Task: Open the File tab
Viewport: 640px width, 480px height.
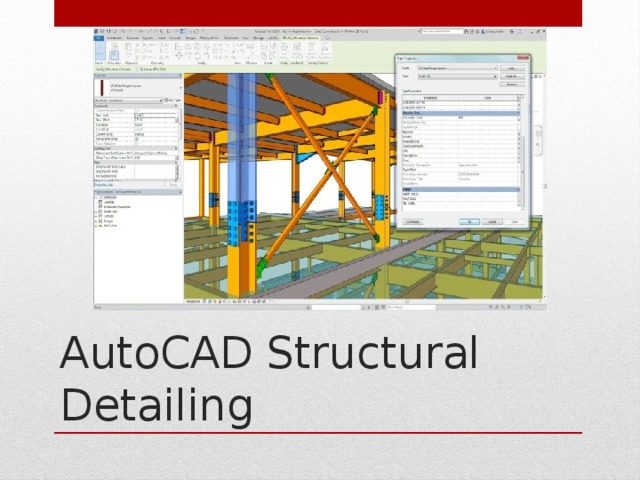Action: 99,38
